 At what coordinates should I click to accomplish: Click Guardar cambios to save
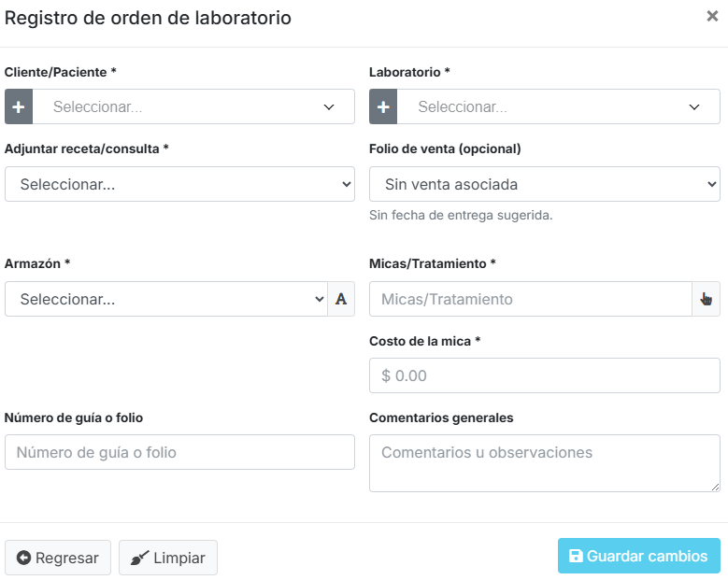638,557
